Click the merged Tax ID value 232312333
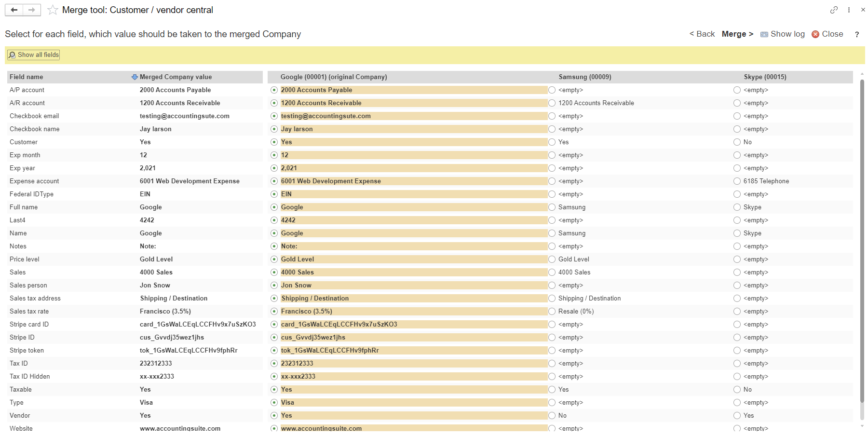 point(156,364)
